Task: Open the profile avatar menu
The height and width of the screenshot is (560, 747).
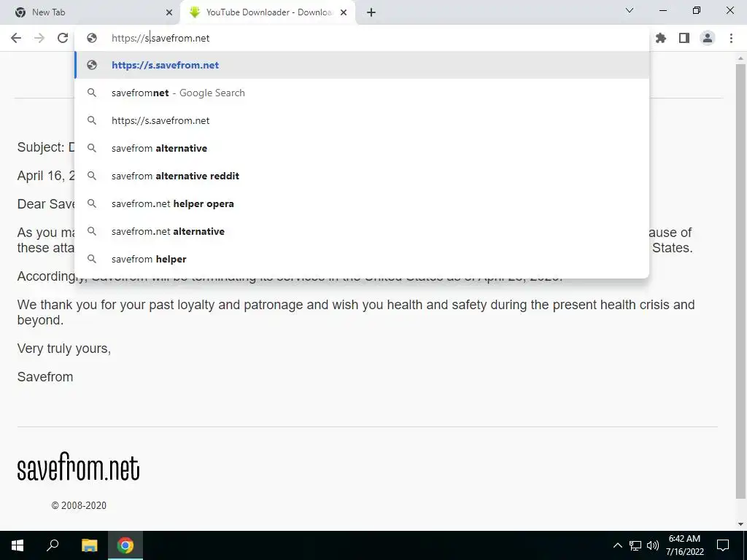Action: tap(708, 38)
